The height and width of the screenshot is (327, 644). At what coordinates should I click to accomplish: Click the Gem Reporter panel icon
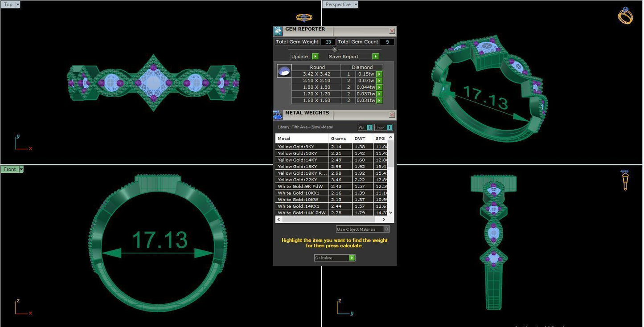click(x=278, y=31)
